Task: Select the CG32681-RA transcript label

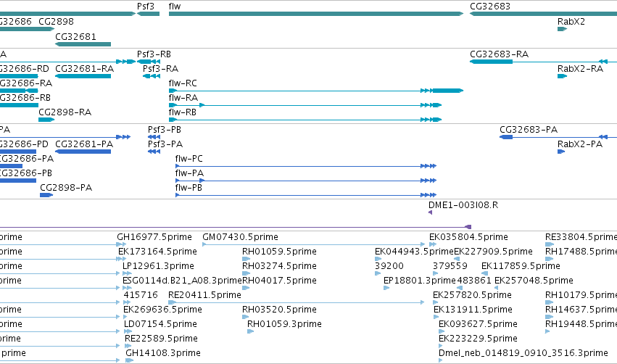Action: click(x=84, y=69)
